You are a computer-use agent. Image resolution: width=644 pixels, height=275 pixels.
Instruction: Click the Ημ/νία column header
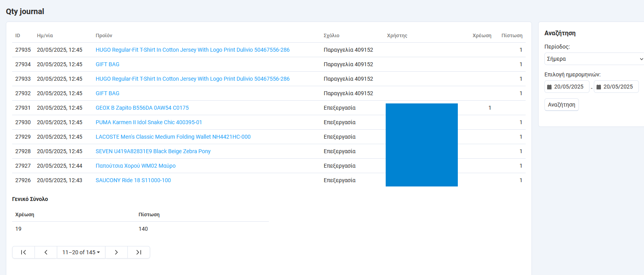(45, 36)
